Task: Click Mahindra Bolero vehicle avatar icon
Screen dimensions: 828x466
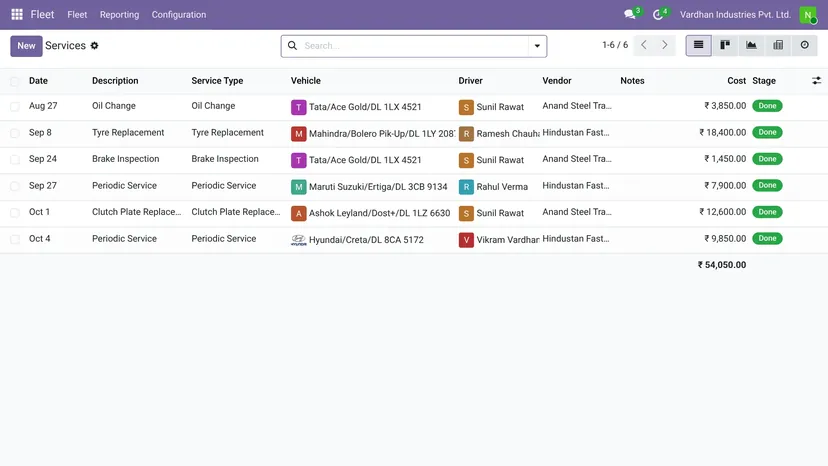Action: click(298, 134)
